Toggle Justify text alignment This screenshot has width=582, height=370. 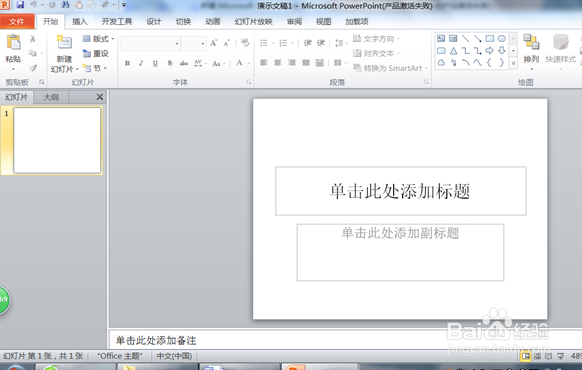click(x=306, y=63)
